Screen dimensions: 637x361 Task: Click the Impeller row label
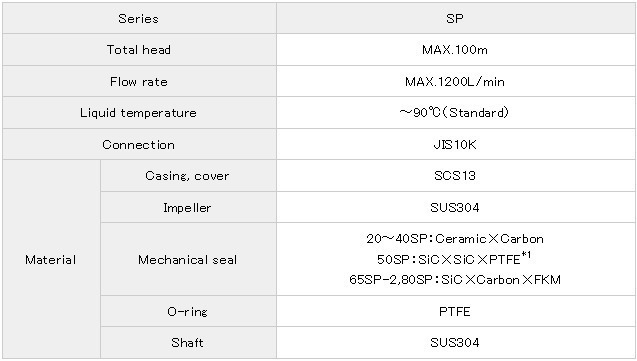[x=187, y=208]
